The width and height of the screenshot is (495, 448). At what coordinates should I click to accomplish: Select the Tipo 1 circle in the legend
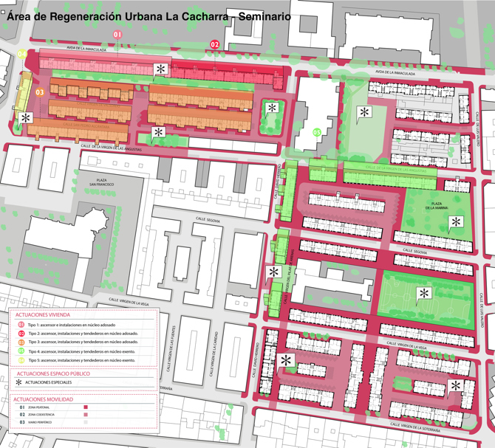point(20,325)
